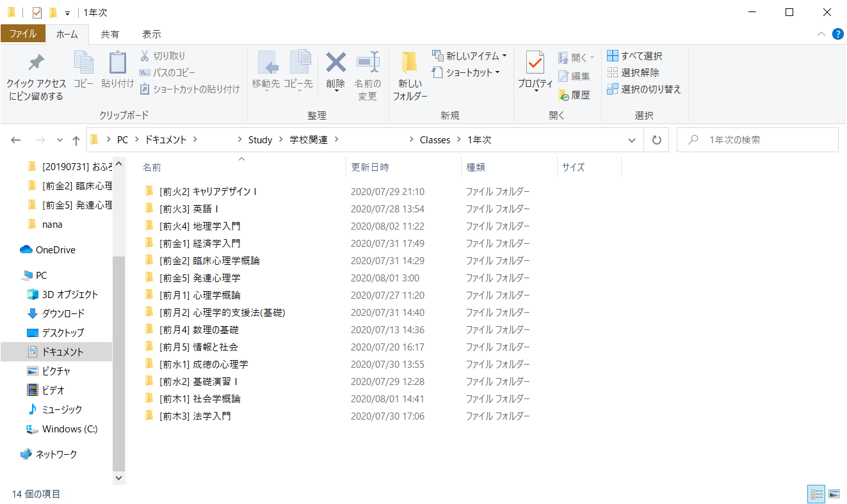Go up one folder level

pos(76,140)
